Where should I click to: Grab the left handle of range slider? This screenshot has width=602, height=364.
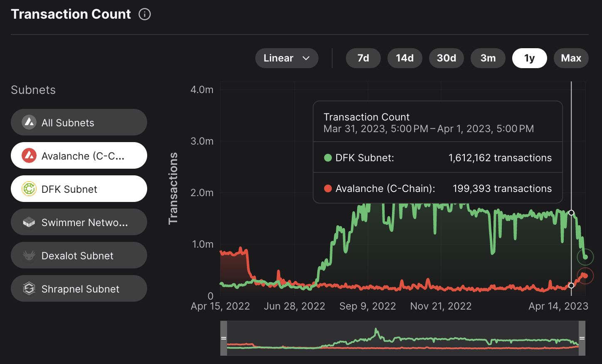click(x=224, y=338)
